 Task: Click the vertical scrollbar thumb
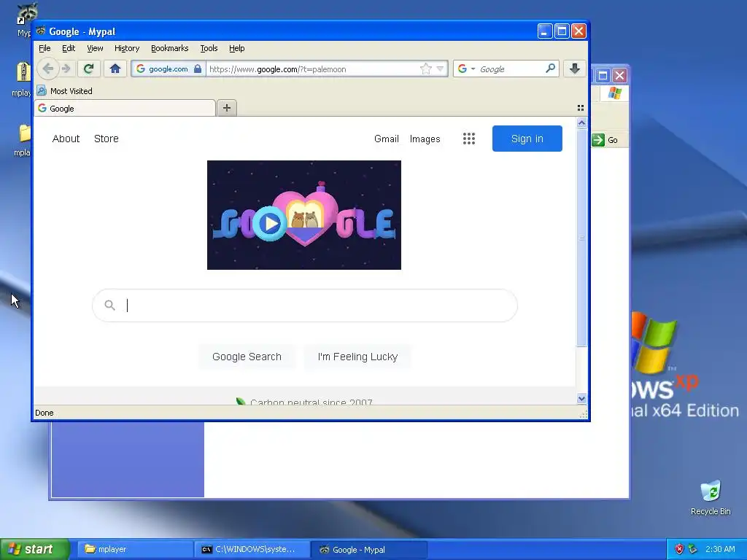(x=581, y=237)
